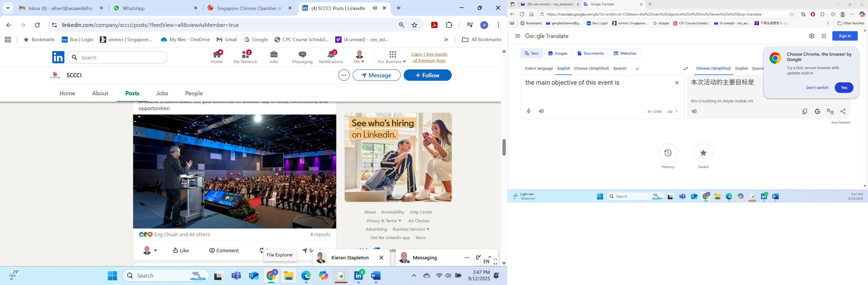Click the LinkedIn search field
Screen dimensions: 868x285
117,58
